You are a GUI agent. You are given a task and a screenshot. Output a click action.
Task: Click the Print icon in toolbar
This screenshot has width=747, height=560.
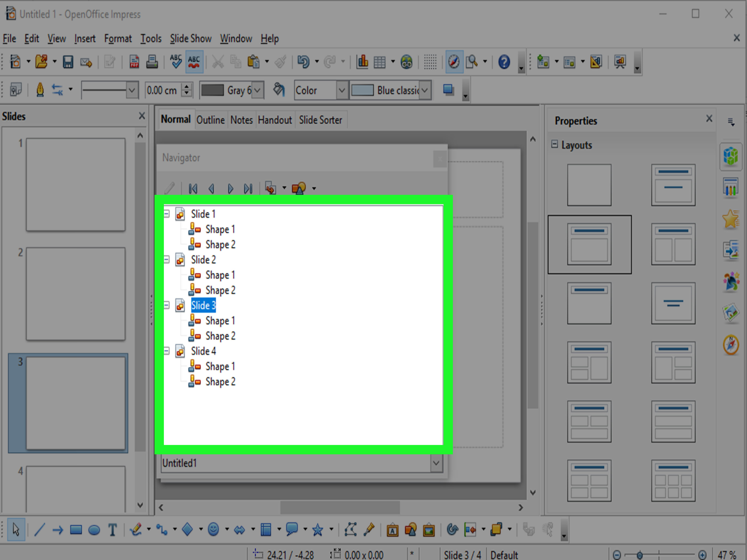[x=152, y=62]
